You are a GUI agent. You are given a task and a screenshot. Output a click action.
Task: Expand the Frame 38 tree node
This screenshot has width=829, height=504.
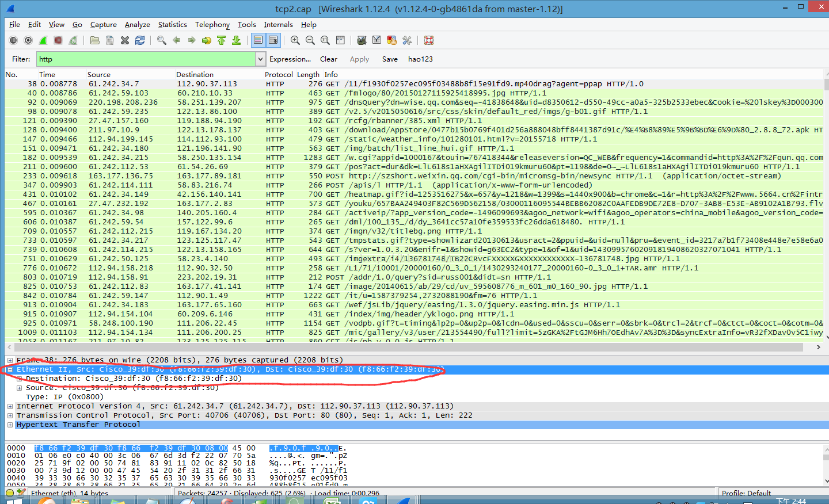coord(10,360)
